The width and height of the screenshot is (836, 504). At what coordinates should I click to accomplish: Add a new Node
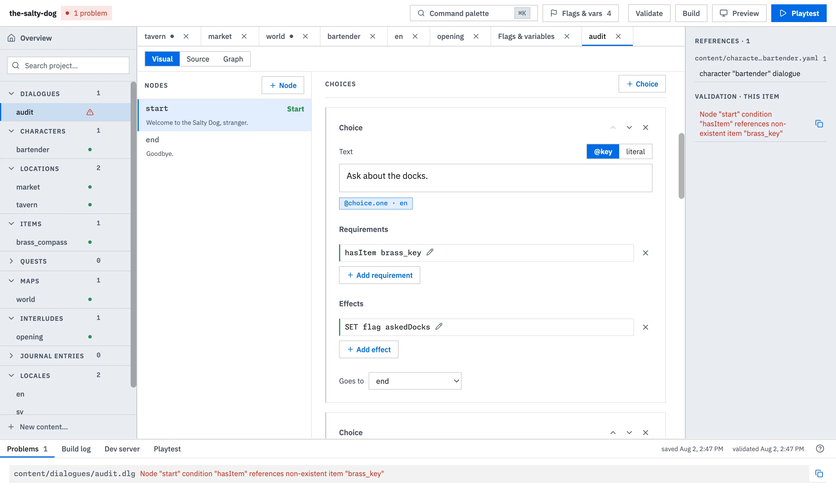point(283,85)
